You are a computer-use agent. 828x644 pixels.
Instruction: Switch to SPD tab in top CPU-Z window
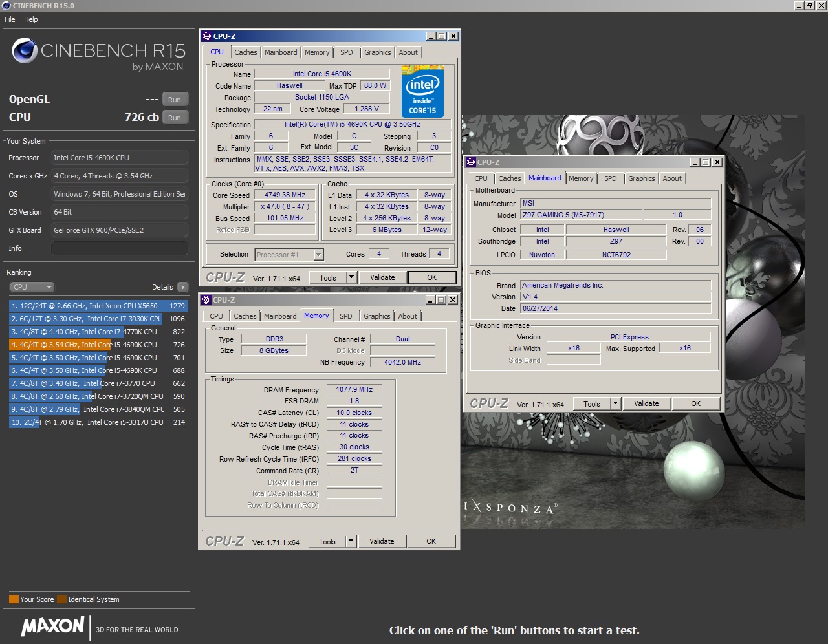pyautogui.click(x=347, y=52)
